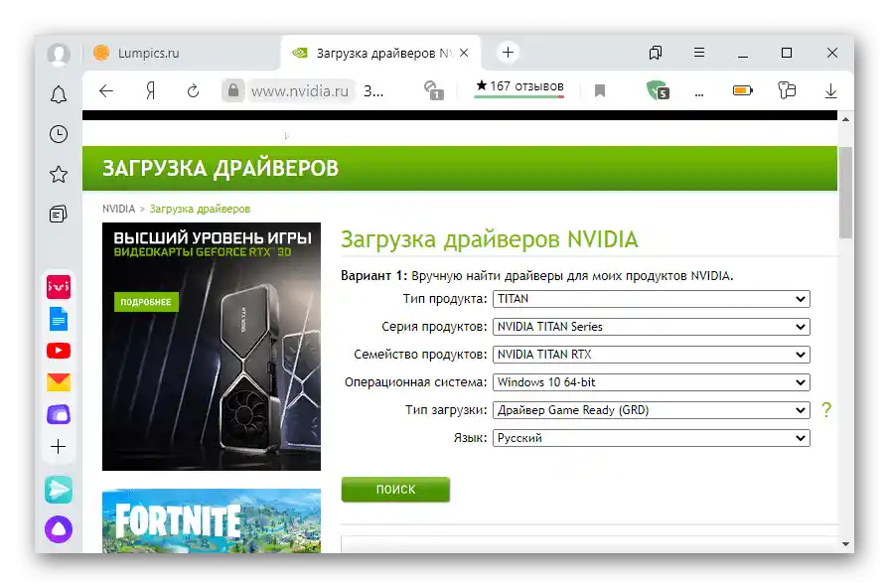889x588 pixels.
Task: Expand the Серия продуктов dropdown
Action: (651, 327)
